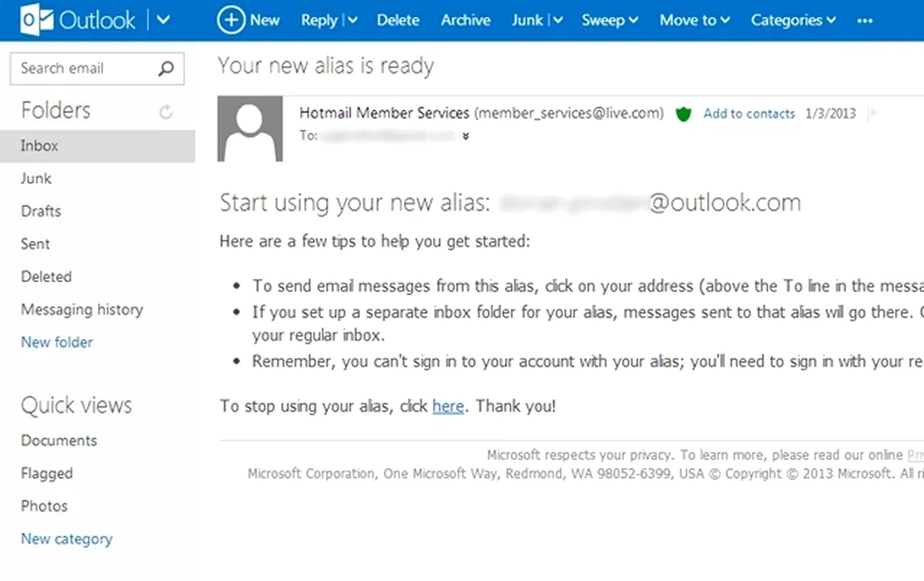This screenshot has height=581, width=924.
Task: Click the New plus circle icon
Action: pos(231,20)
